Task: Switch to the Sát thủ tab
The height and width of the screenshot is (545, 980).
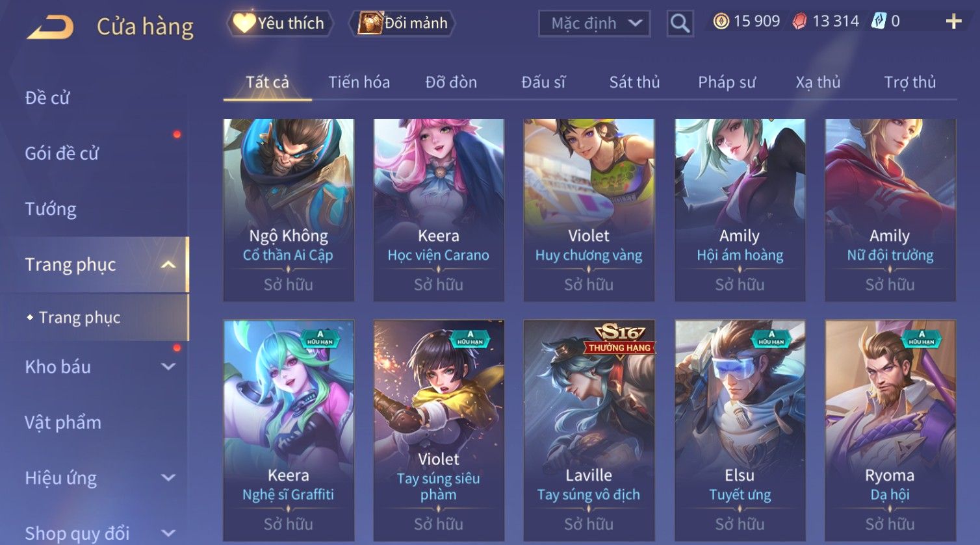Action: point(634,82)
